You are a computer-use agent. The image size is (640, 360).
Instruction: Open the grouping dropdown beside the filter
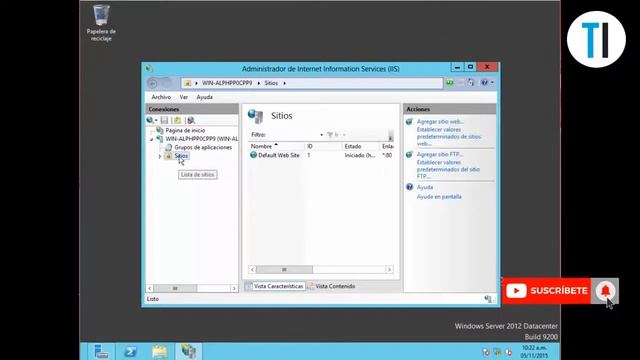click(x=344, y=135)
